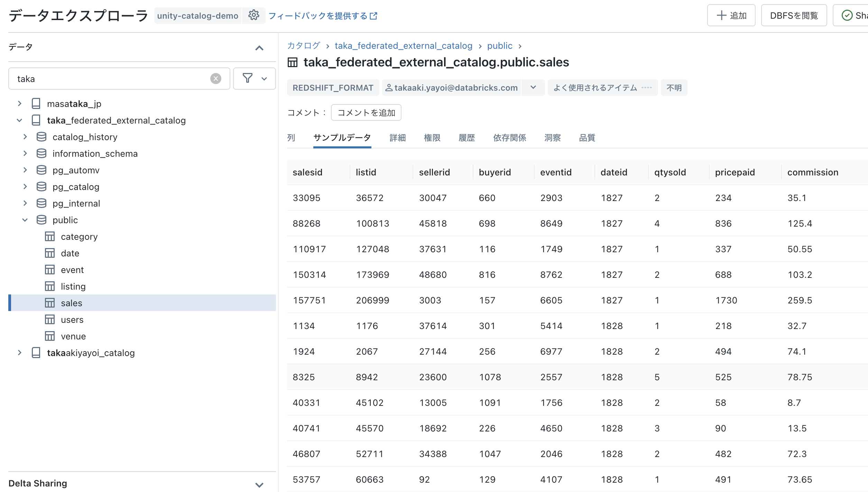This screenshot has width=868, height=492.
Task: Clear the taka search with the x icon
Action: coord(215,79)
